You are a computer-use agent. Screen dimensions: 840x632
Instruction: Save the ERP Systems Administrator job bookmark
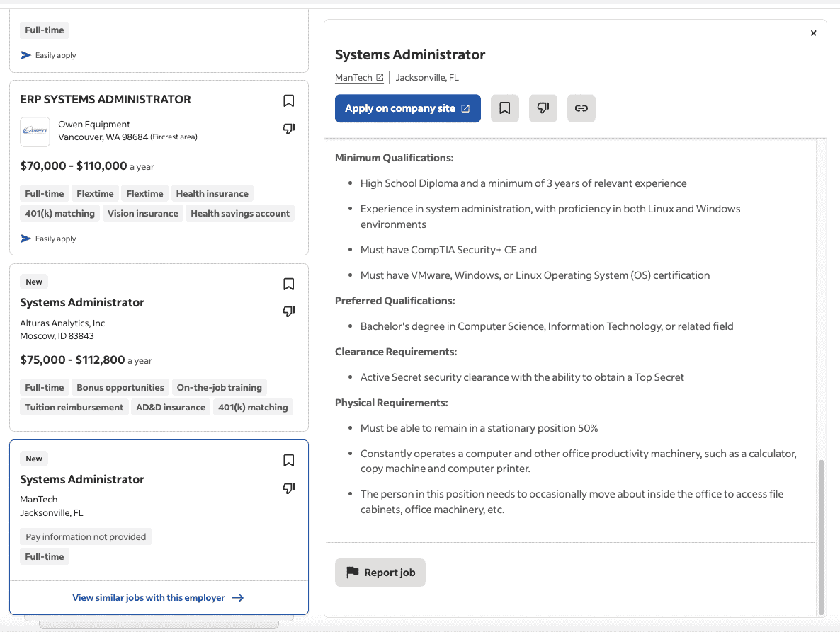(x=289, y=100)
